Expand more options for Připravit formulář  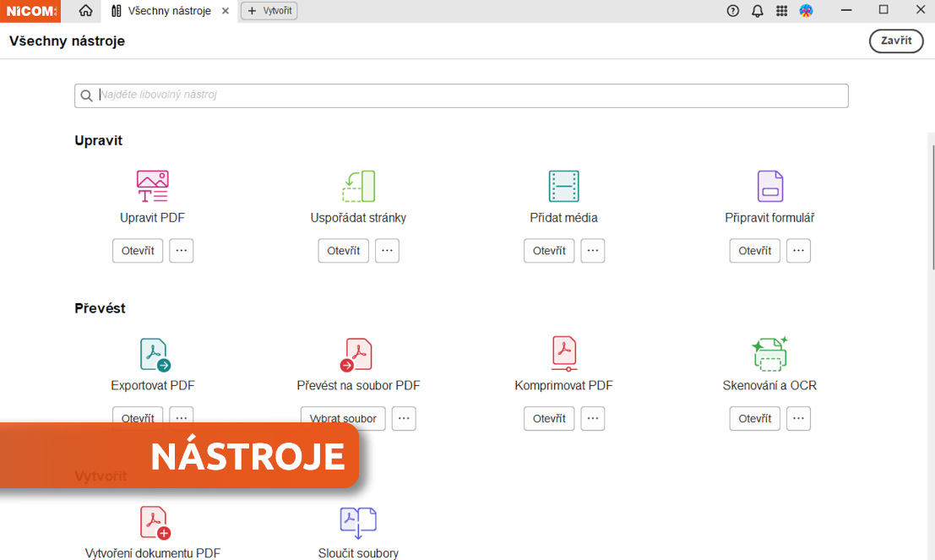click(x=798, y=251)
